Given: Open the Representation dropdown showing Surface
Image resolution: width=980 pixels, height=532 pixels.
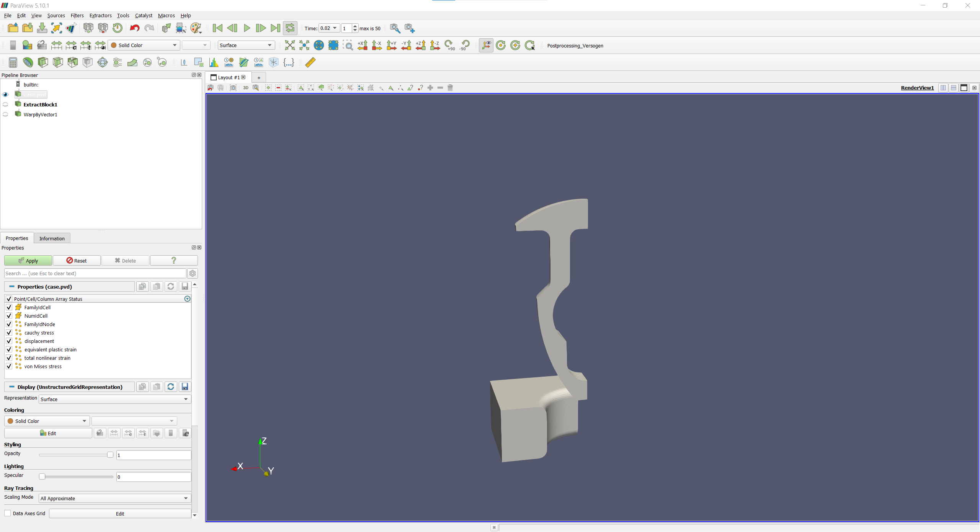Looking at the screenshot, I should pos(114,399).
